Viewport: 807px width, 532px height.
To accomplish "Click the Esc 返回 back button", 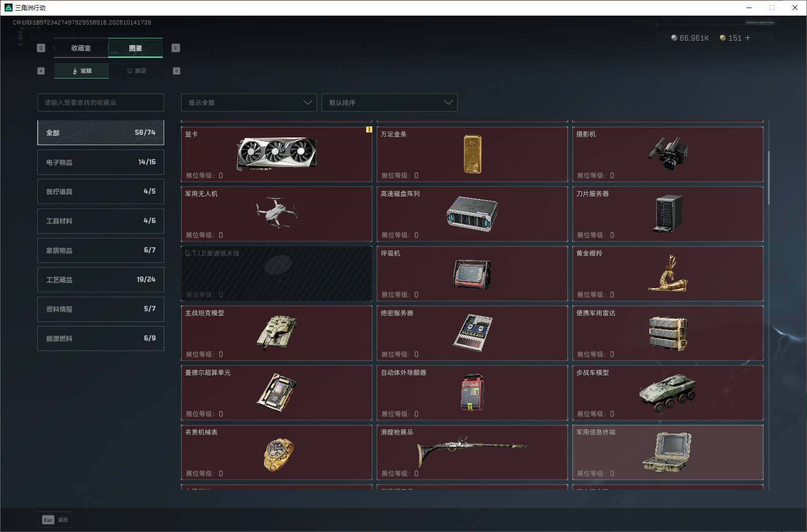I will point(55,520).
